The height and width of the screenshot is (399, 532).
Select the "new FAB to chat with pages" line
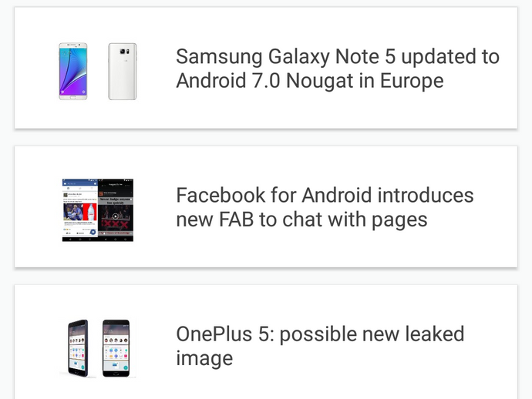[301, 220]
